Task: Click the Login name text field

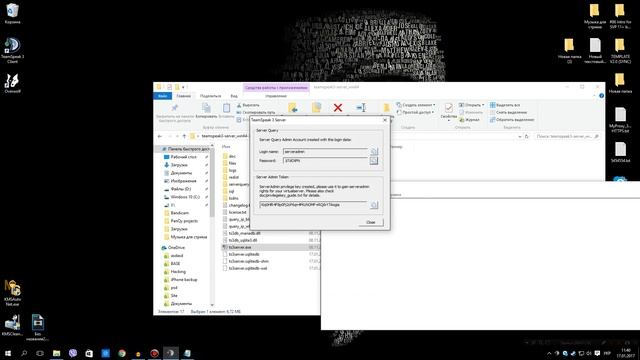Action: (x=325, y=151)
